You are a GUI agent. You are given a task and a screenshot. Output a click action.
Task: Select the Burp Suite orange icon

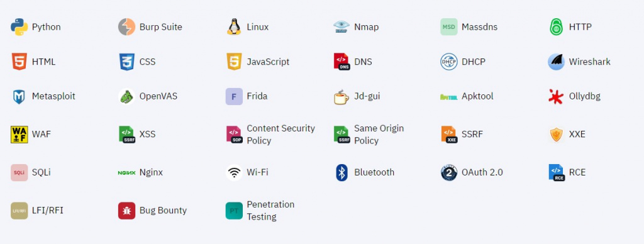pyautogui.click(x=126, y=27)
